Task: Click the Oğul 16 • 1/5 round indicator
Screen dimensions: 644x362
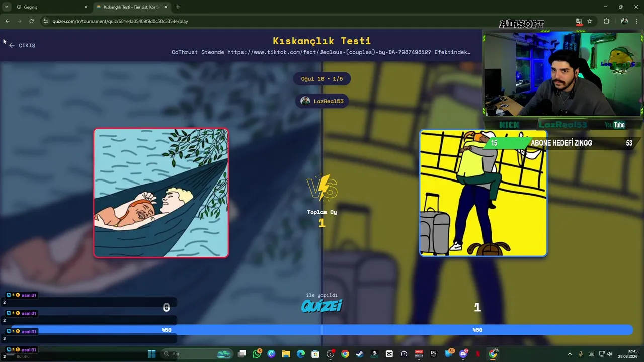Action: tap(322, 79)
